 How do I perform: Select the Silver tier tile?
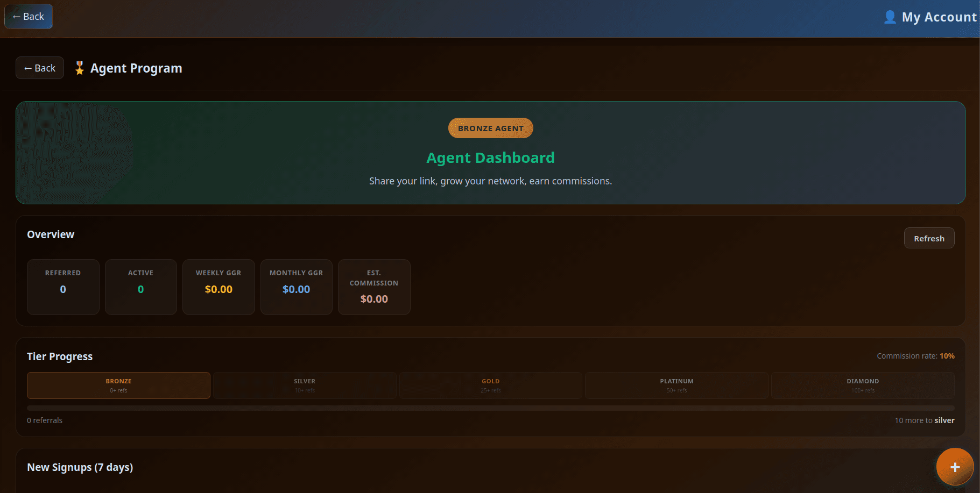coord(305,385)
